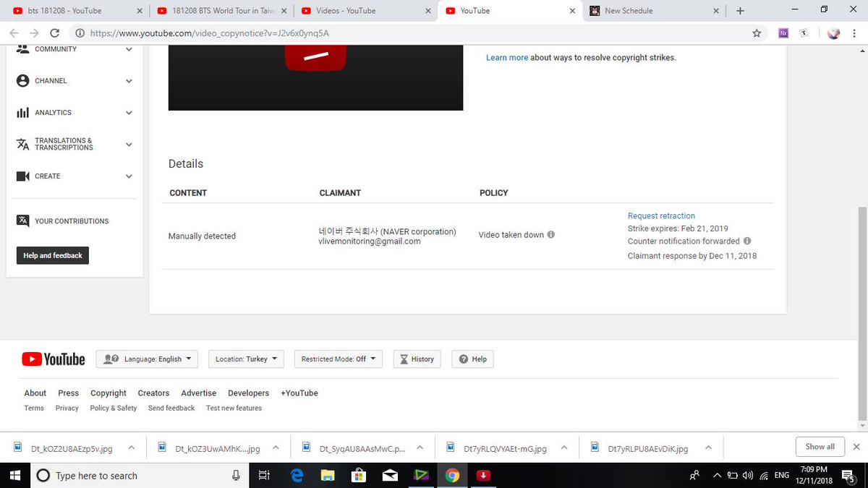Open the purple OneNote extension icon
The image size is (868, 488).
pos(783,33)
